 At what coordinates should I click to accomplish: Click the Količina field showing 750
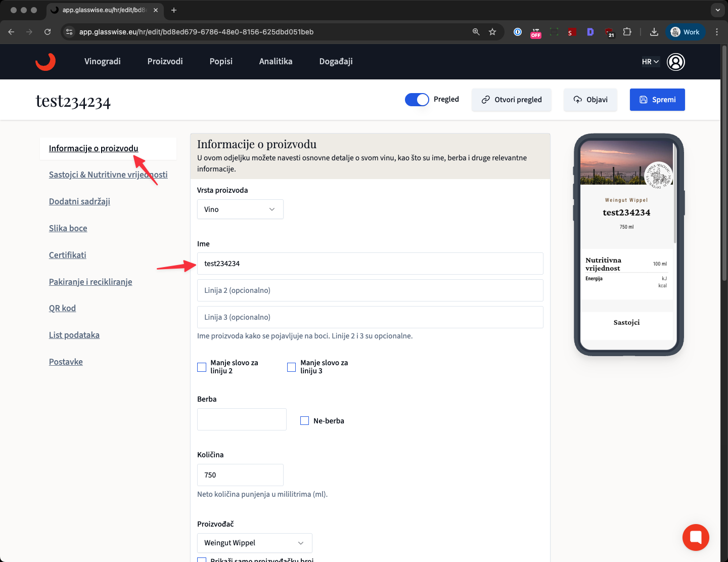(x=240, y=475)
